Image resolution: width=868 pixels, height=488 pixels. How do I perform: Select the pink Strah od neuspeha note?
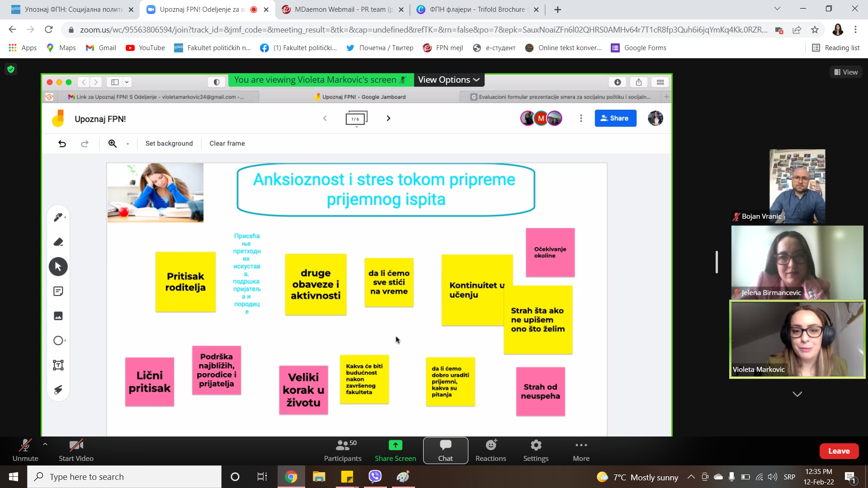540,391
